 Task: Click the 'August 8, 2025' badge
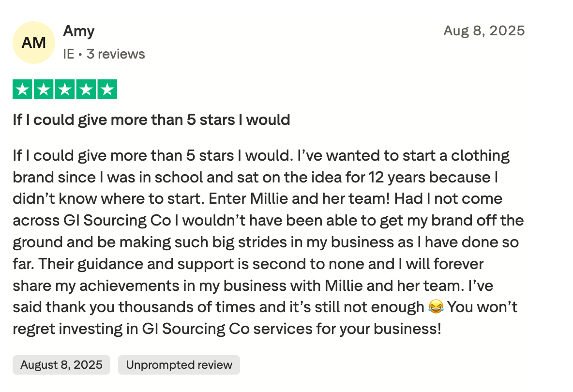pos(61,364)
